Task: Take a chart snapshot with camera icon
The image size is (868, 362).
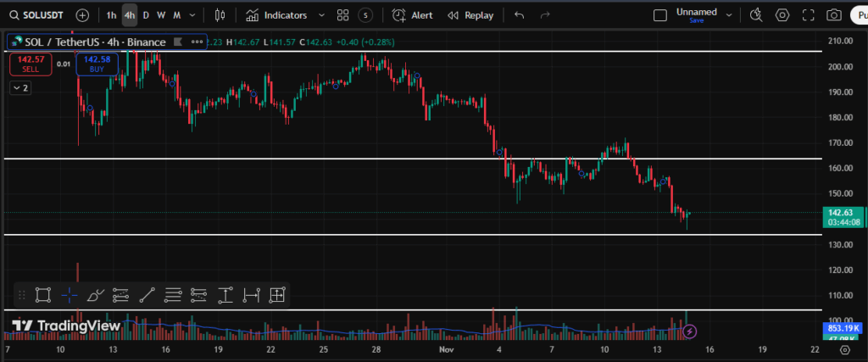Action: tap(834, 15)
